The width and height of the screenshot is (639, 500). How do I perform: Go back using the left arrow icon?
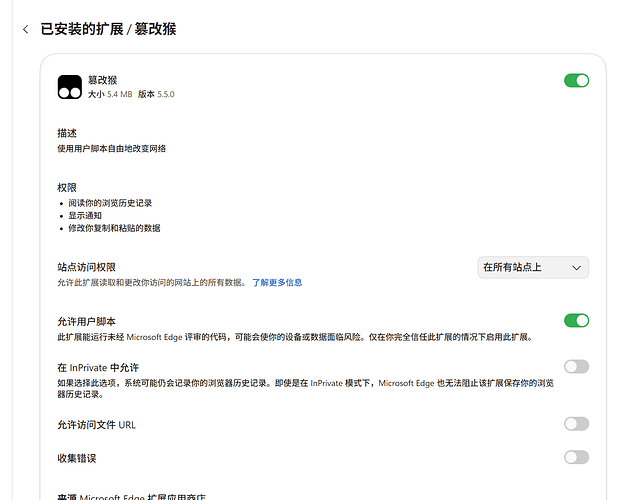coord(26,29)
